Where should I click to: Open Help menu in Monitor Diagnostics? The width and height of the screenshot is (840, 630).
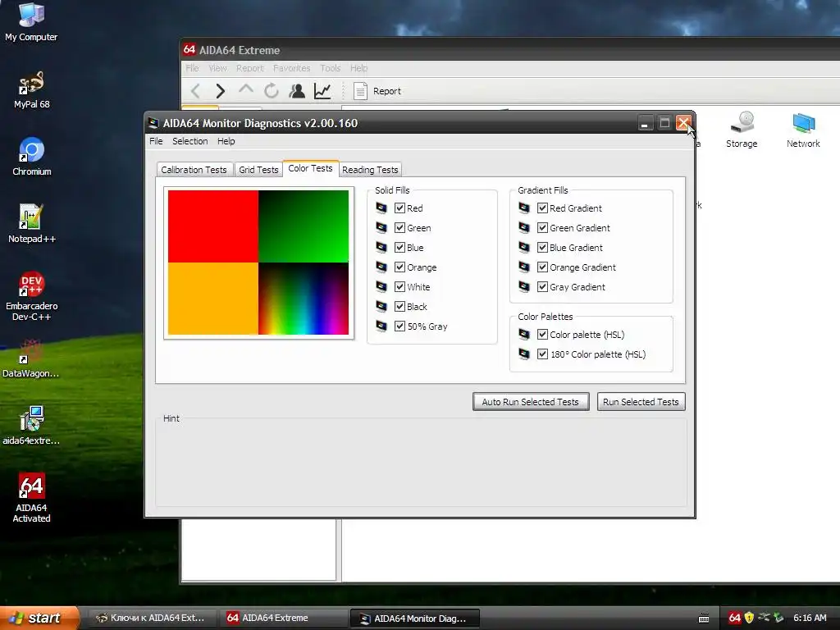click(x=226, y=141)
